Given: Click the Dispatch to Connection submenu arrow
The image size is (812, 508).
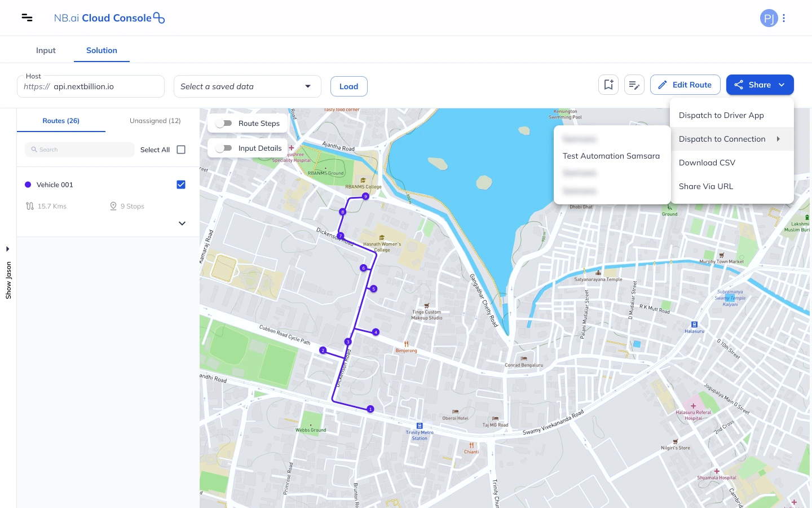Looking at the screenshot, I should pyautogui.click(x=778, y=139).
